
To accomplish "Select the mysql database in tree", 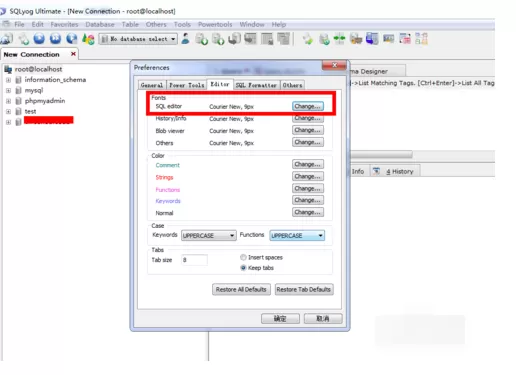I will [34, 90].
